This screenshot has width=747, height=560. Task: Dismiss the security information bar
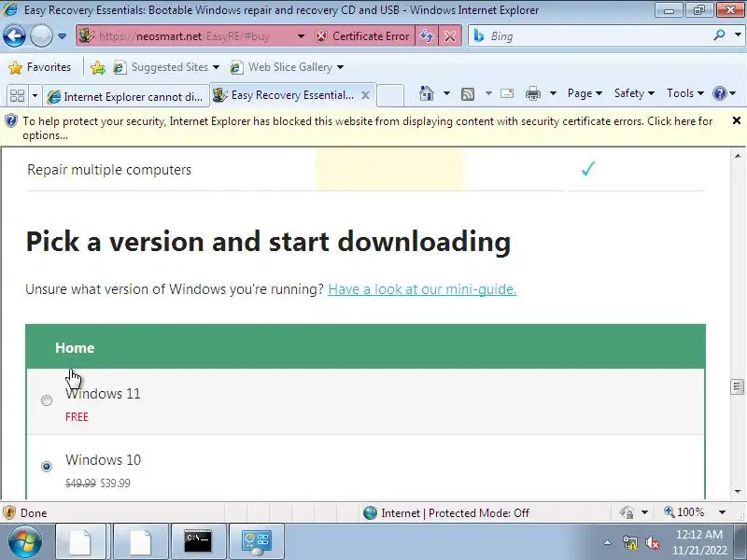[x=736, y=120]
